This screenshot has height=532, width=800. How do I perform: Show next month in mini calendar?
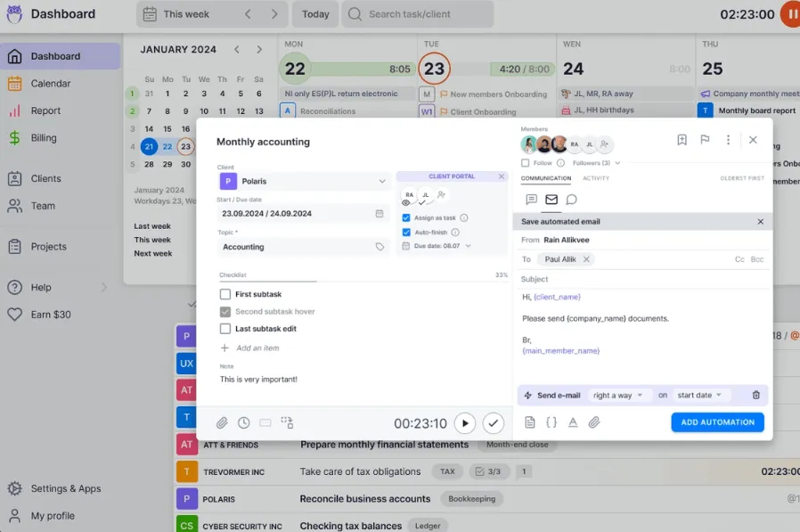[x=259, y=50]
